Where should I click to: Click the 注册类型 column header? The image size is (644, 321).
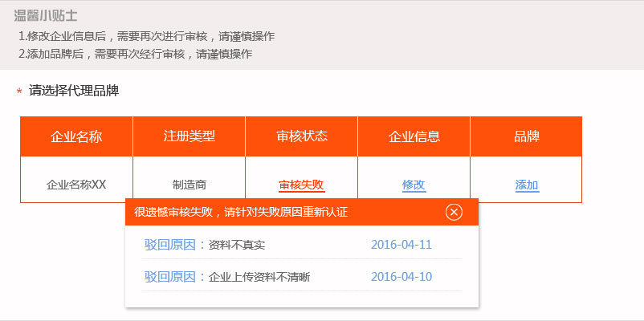[189, 136]
